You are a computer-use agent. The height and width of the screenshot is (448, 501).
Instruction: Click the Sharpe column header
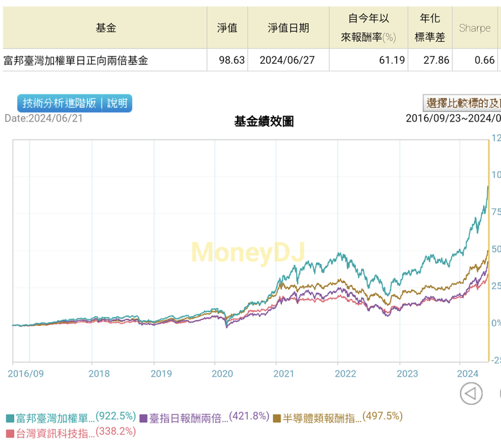475,28
